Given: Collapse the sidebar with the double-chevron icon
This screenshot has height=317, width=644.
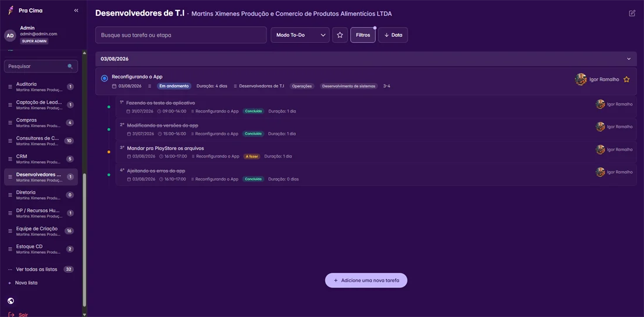Looking at the screenshot, I should tap(76, 11).
